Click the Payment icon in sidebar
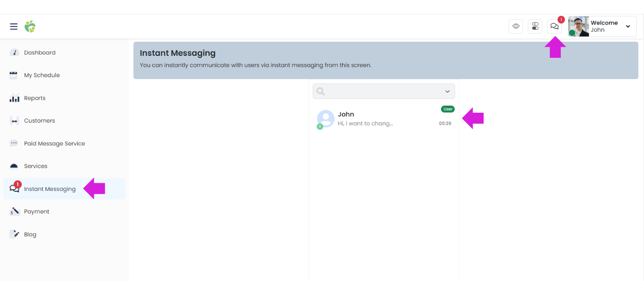644x295 pixels. pos(14,212)
